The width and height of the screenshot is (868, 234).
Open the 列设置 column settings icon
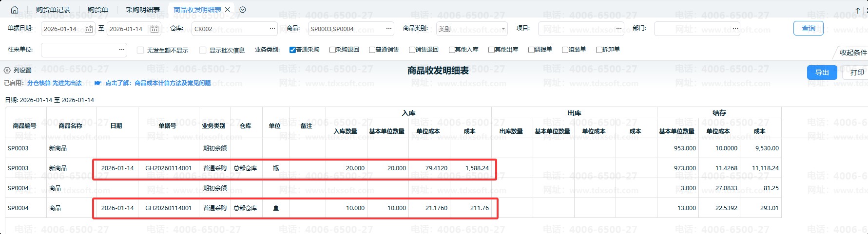click(x=7, y=71)
